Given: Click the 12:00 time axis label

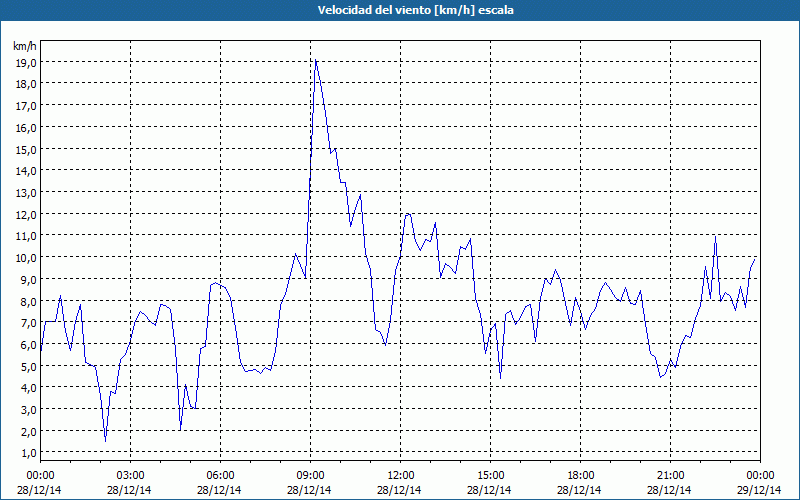Looking at the screenshot, I should (x=401, y=476).
